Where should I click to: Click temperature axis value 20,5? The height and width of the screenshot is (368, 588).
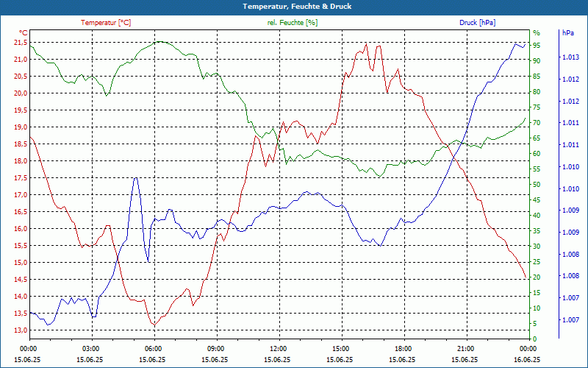(x=21, y=77)
